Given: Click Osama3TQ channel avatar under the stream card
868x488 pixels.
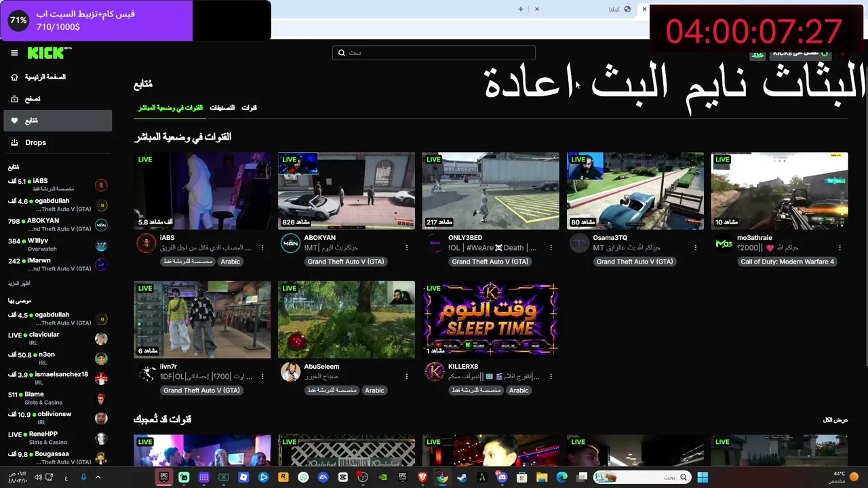Looking at the screenshot, I should click(580, 243).
